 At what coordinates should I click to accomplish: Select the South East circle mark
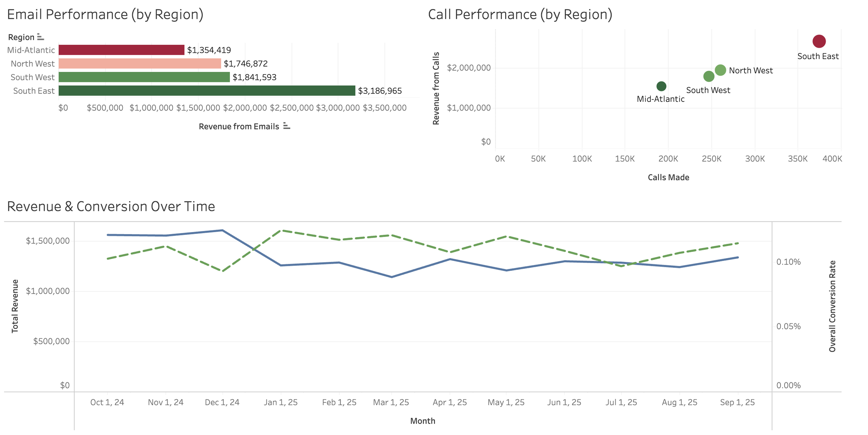point(819,41)
